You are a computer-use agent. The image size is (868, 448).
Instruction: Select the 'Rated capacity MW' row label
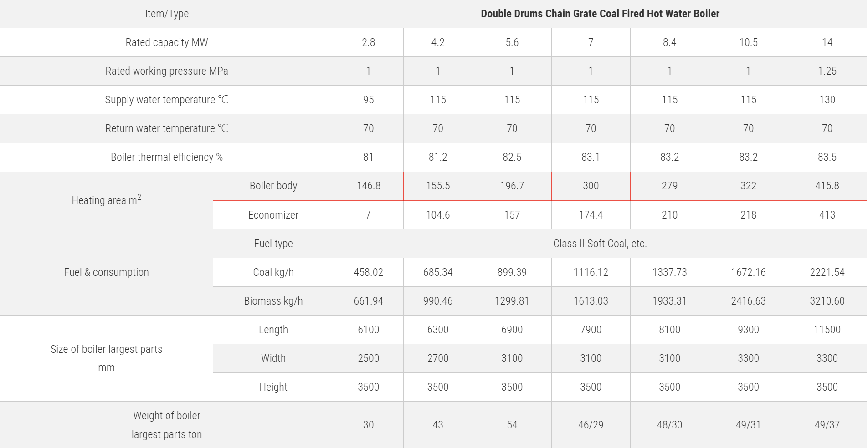pyautogui.click(x=167, y=42)
